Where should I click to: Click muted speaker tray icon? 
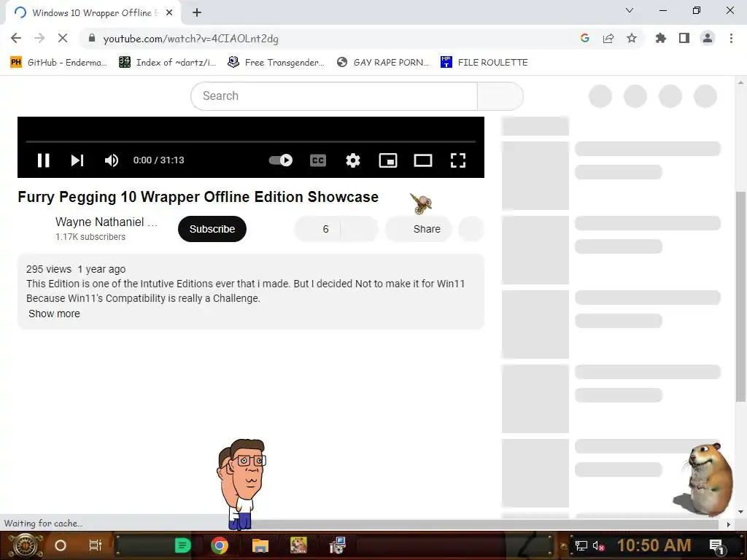pos(598,546)
